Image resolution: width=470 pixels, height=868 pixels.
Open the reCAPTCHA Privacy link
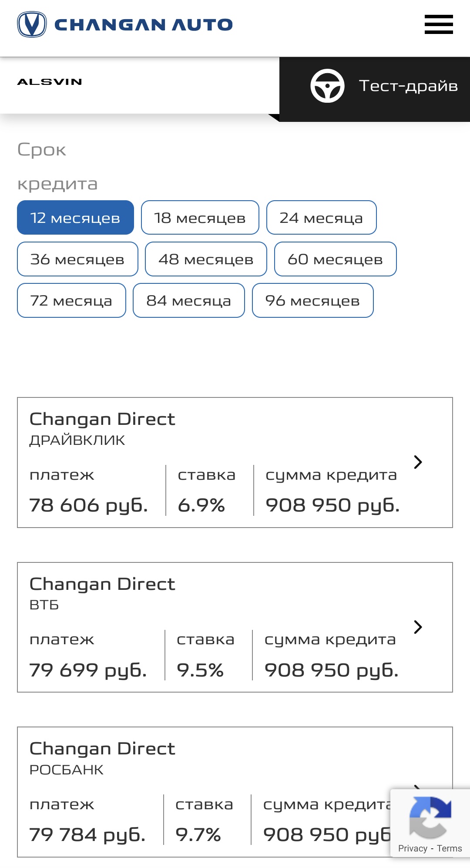pyautogui.click(x=413, y=848)
